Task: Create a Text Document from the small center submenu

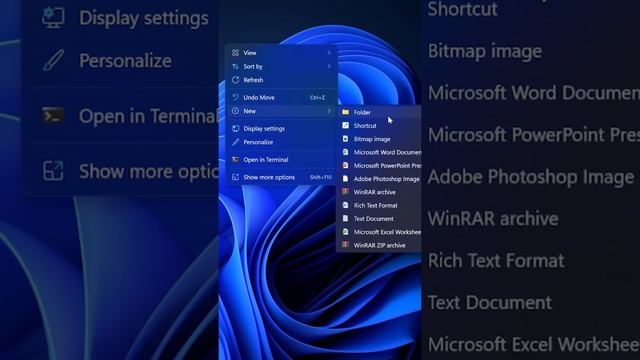Action: tap(380, 219)
